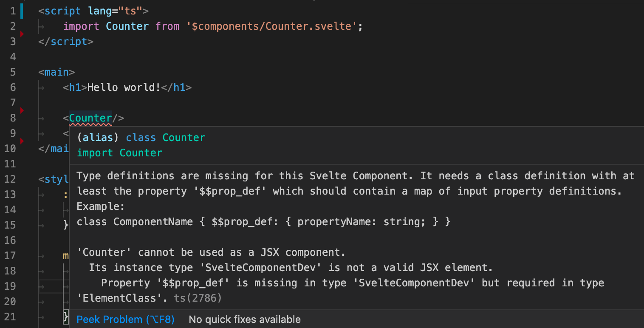Click the ts(2786) error code reference
Image resolution: width=644 pixels, height=328 pixels.
(x=198, y=298)
